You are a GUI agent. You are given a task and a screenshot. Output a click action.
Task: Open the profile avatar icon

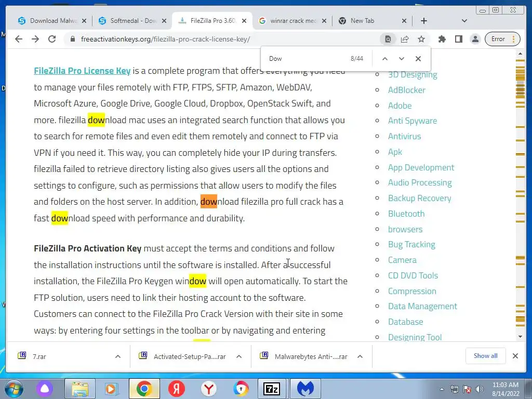click(475, 39)
